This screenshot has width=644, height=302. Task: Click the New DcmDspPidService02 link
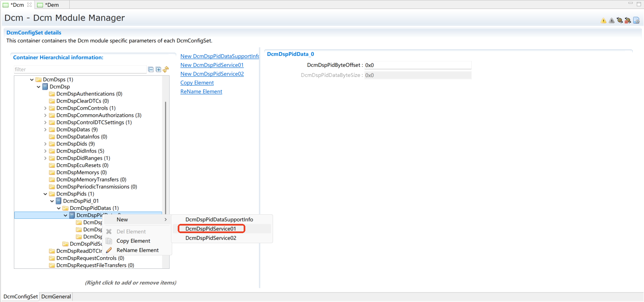point(212,74)
